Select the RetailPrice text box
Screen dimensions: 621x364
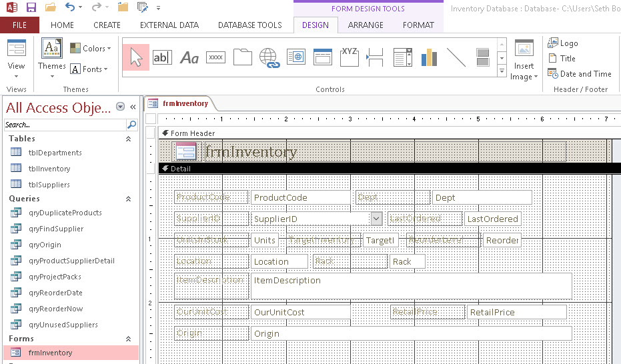517,312
